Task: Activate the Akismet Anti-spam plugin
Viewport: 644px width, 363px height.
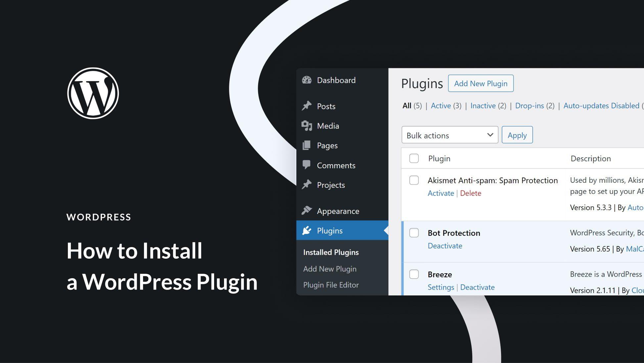Action: (x=440, y=192)
